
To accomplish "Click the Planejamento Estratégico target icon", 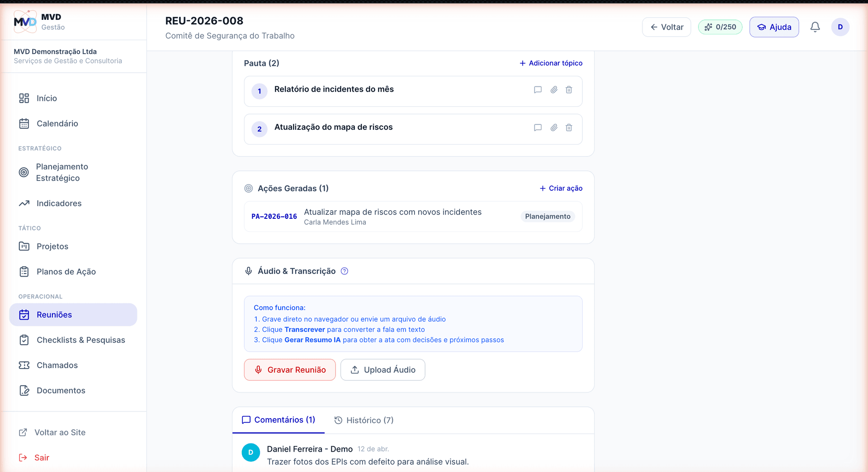I will pos(24,172).
